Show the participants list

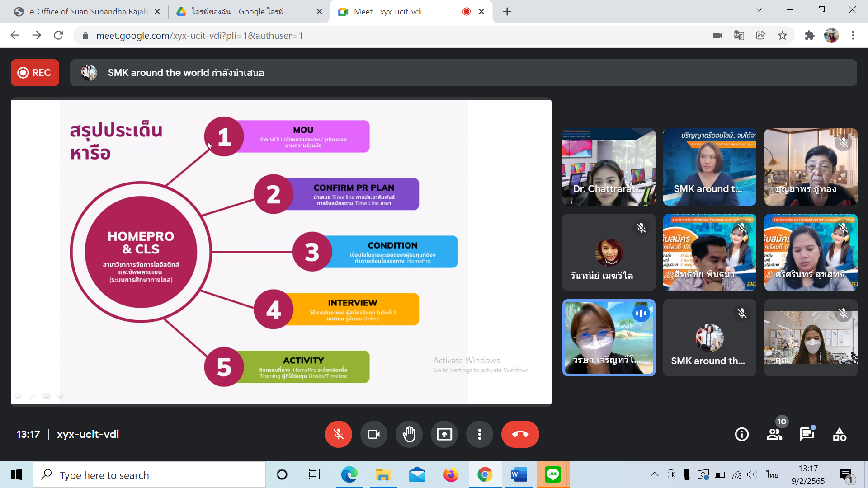click(x=774, y=434)
